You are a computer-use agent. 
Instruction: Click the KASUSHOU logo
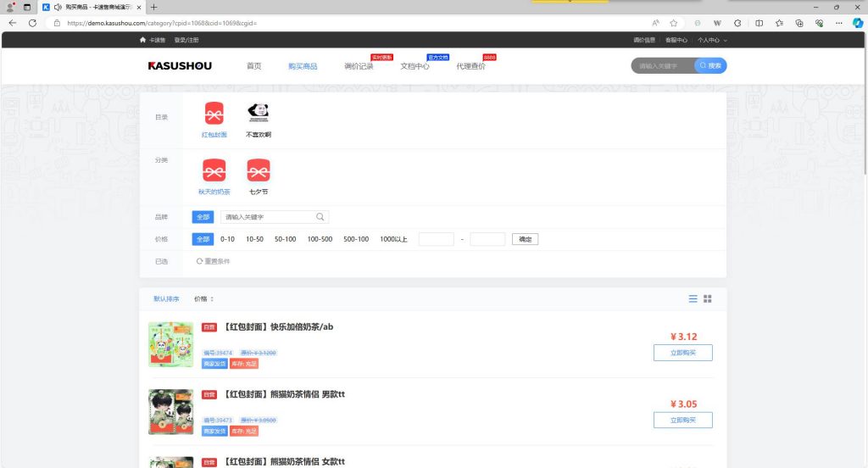(x=180, y=66)
